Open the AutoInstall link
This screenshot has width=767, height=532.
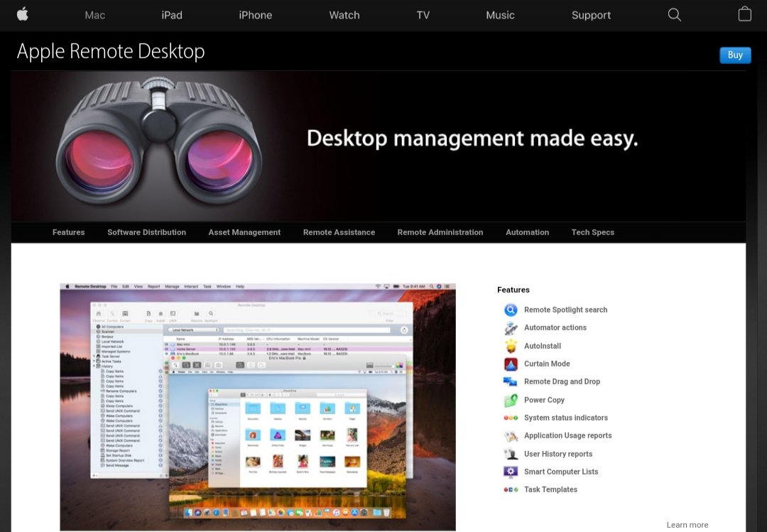pyautogui.click(x=543, y=346)
